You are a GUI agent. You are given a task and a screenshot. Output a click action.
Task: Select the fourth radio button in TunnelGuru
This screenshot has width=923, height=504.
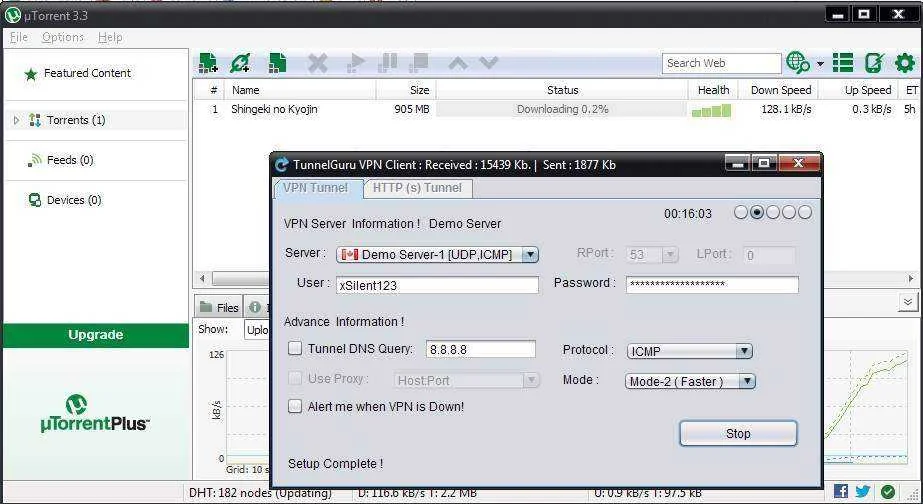789,213
